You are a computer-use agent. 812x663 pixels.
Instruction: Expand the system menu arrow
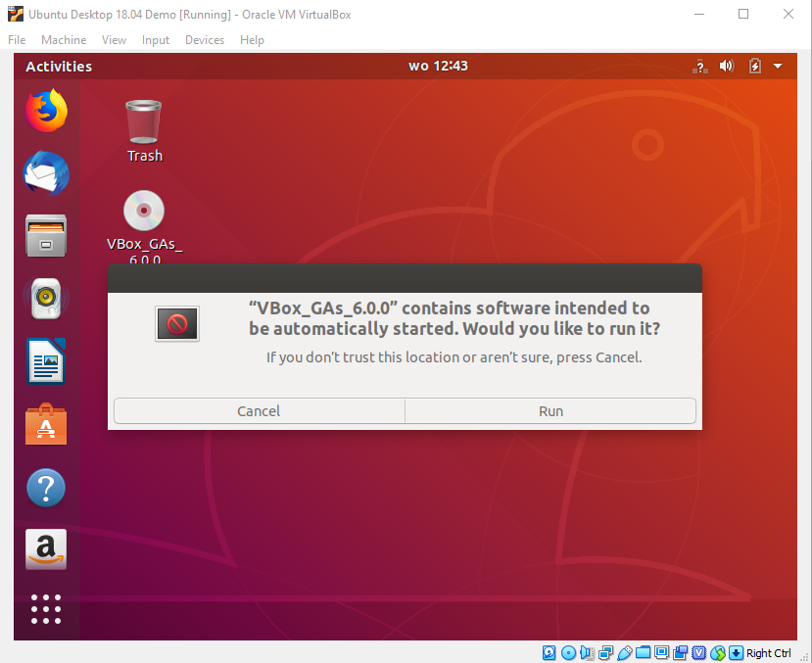[778, 67]
